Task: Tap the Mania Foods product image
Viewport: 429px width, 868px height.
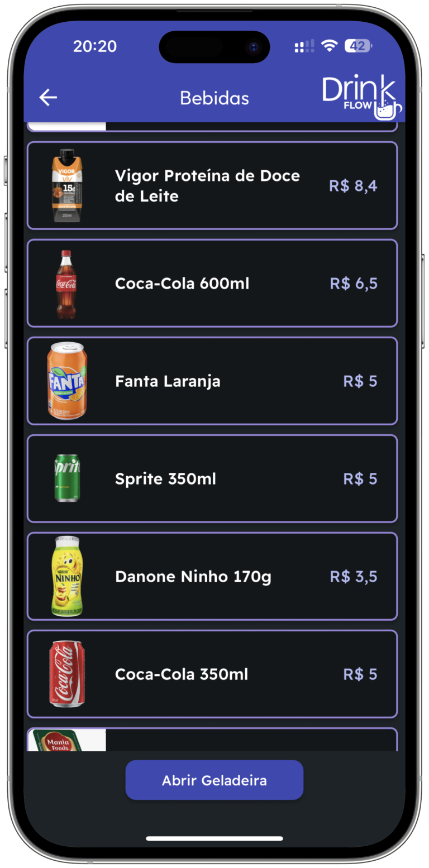Action: pos(67,740)
